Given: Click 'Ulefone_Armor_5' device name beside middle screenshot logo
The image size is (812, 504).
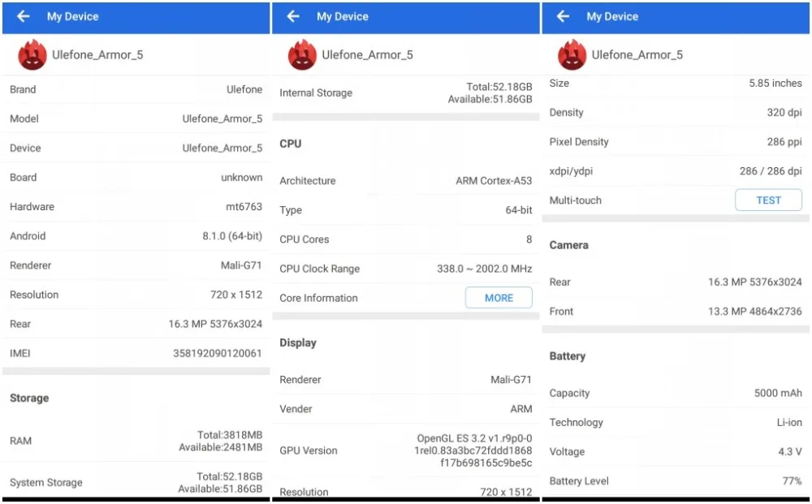Looking at the screenshot, I should click(367, 55).
